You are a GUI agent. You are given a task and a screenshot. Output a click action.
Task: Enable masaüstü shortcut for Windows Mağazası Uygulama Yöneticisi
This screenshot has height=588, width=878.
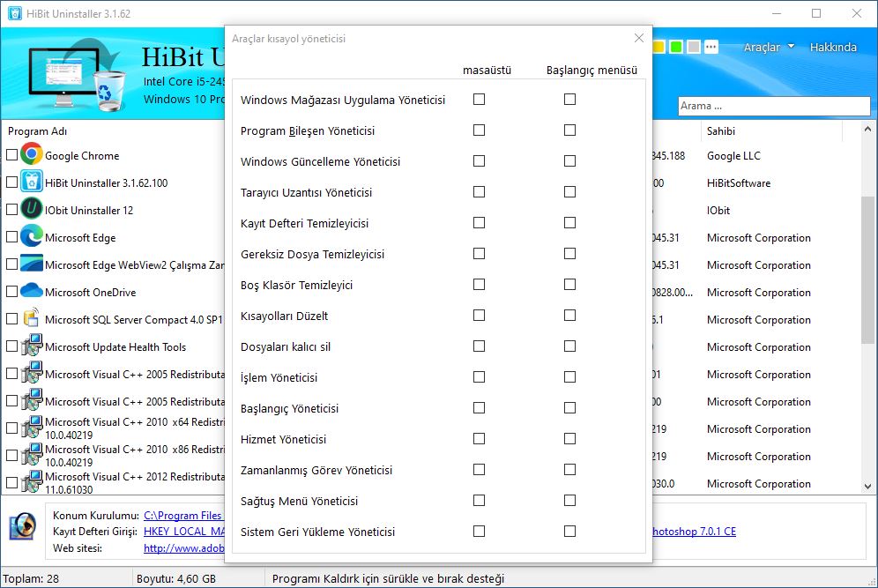[479, 99]
